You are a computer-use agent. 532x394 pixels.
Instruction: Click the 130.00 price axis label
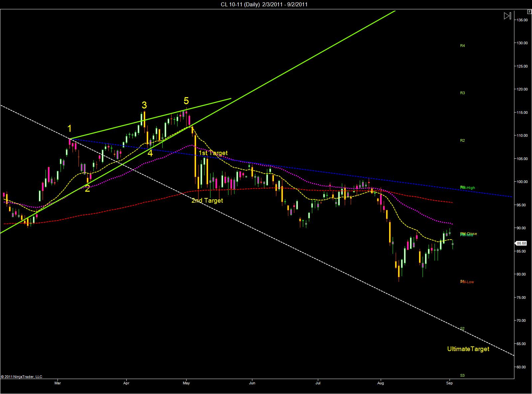522,43
